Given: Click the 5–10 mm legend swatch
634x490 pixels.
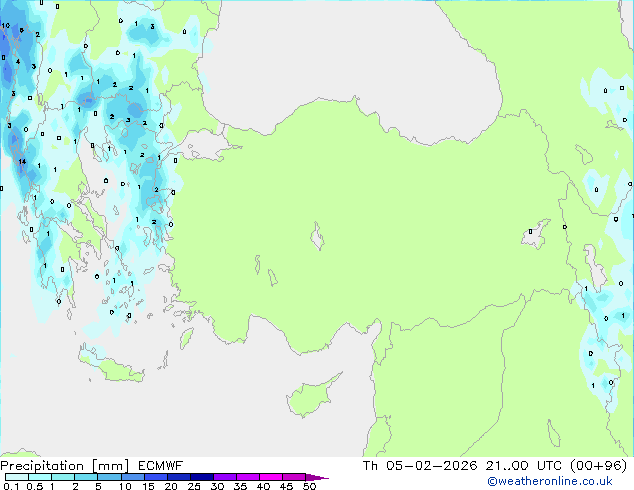Looking at the screenshot, I should tap(109, 477).
